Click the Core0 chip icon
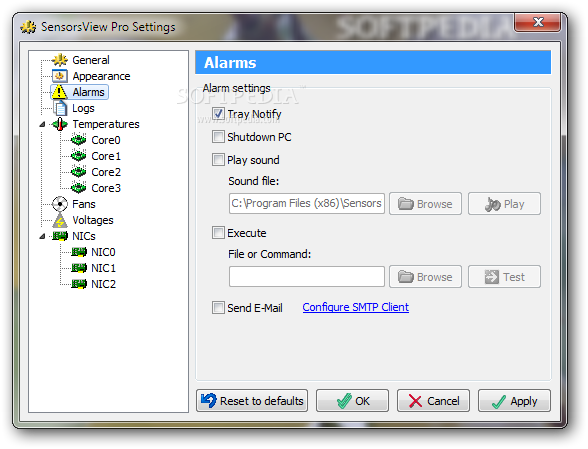Image resolution: width=588 pixels, height=449 pixels. [78, 140]
